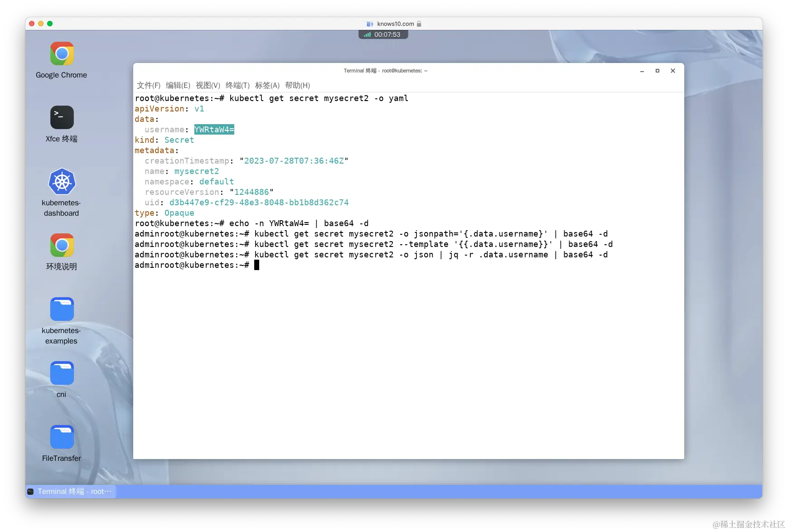Open the FileTransfer folder
Image resolution: width=788 pixels, height=532 pixels.
[x=61, y=436]
